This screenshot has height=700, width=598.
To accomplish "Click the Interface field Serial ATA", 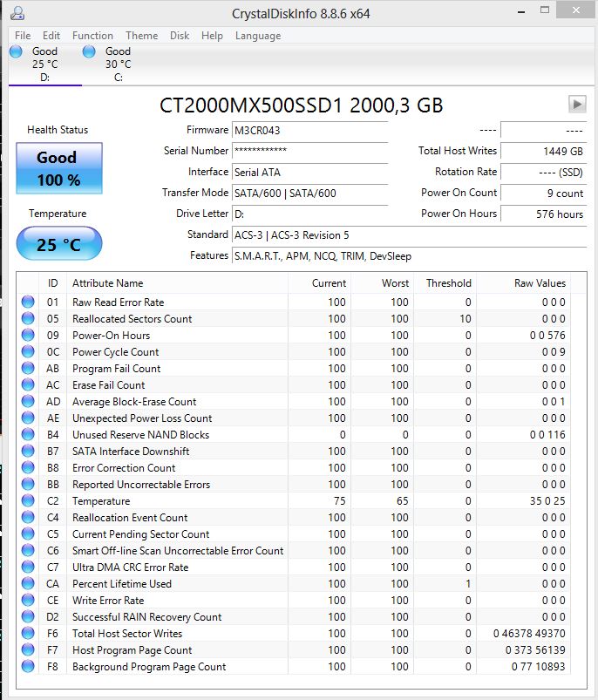I will pos(309,172).
